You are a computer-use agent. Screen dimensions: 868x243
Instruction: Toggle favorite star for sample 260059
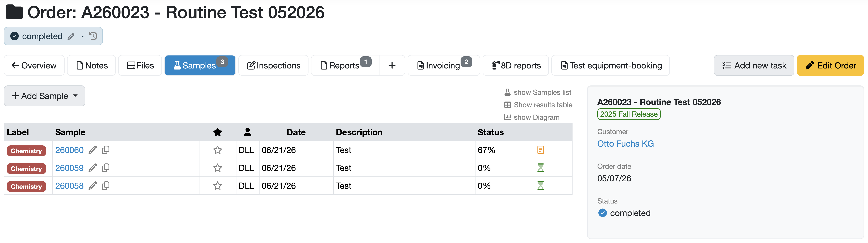[218, 168]
